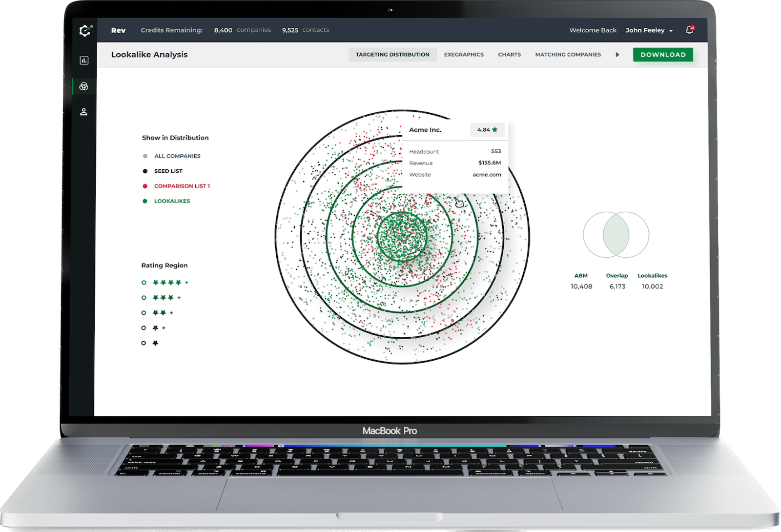
Task: Click the innermost target ring center
Action: [402, 237]
